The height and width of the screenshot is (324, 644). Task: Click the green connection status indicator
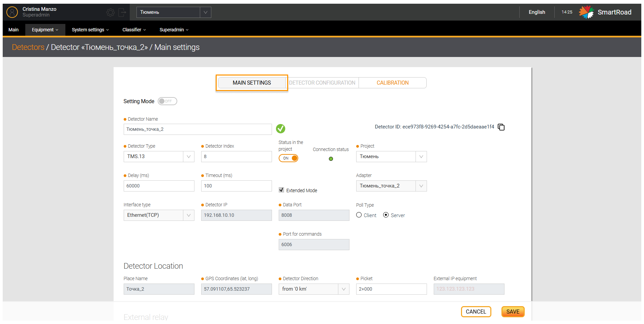331,159
